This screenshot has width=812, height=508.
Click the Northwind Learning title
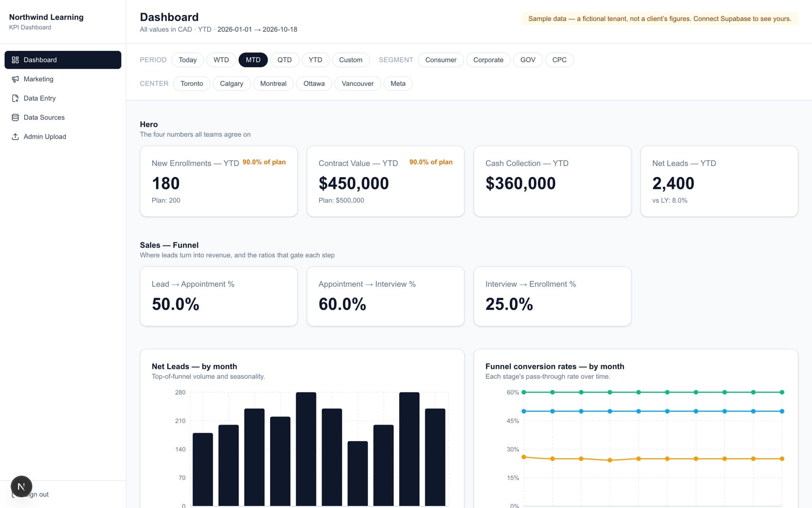coord(46,17)
